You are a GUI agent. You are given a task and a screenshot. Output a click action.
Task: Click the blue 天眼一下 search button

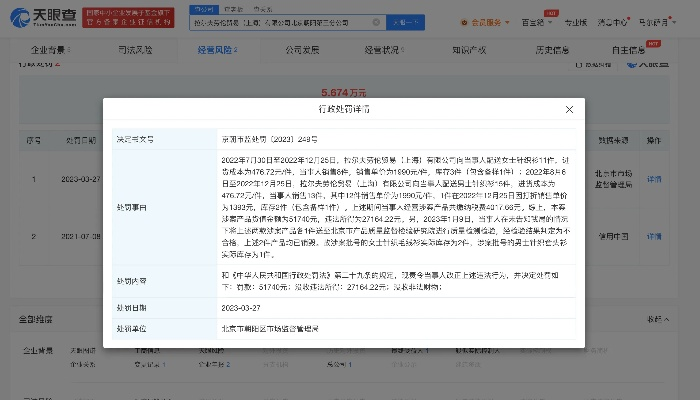[x=405, y=22]
